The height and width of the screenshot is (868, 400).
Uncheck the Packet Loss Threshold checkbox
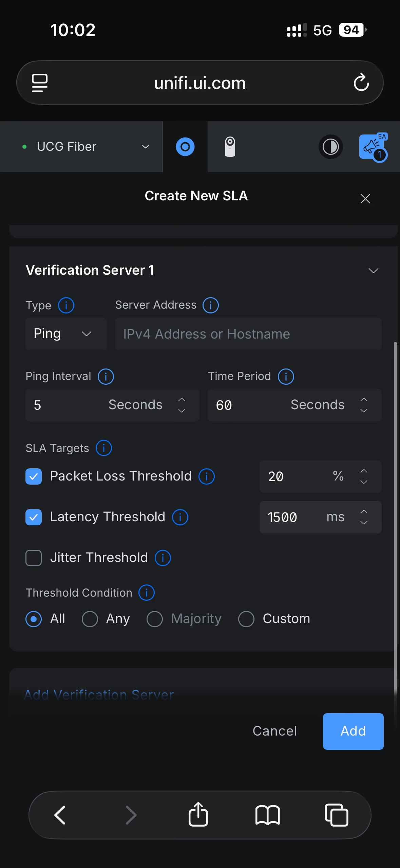click(x=34, y=476)
